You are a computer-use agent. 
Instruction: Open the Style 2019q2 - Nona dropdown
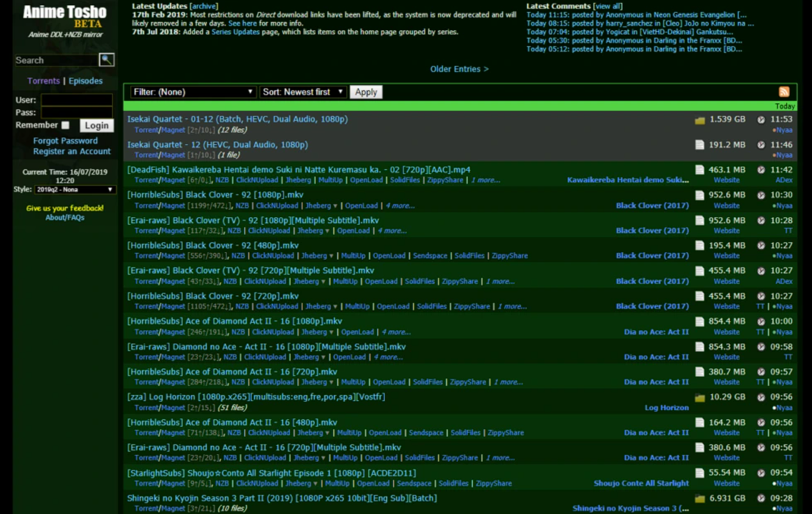75,189
